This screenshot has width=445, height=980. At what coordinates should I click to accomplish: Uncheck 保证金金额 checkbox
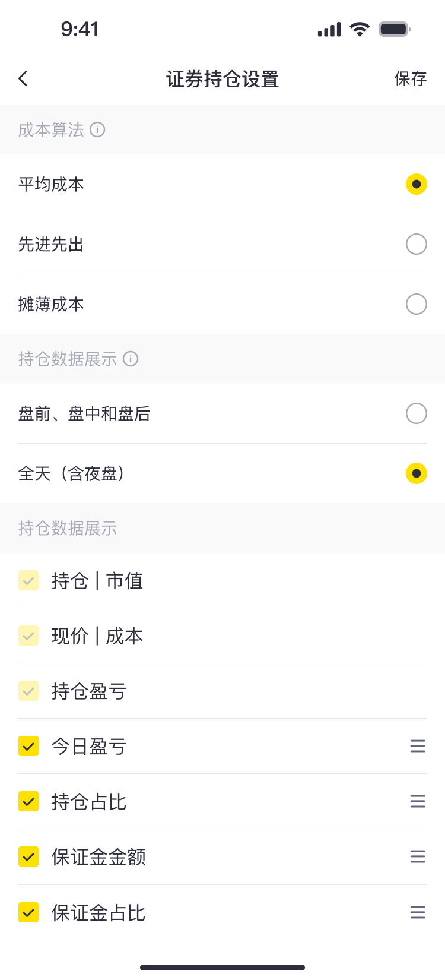(x=28, y=856)
